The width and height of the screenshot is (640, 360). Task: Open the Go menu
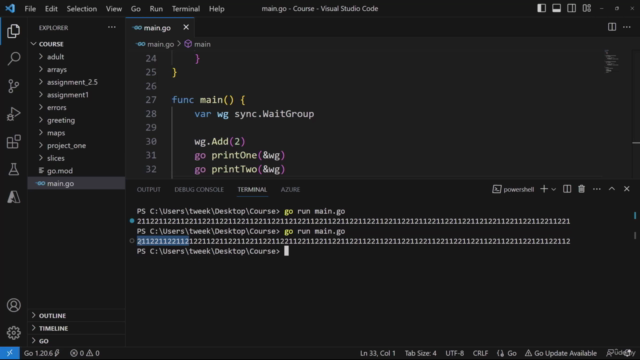pos(136,9)
